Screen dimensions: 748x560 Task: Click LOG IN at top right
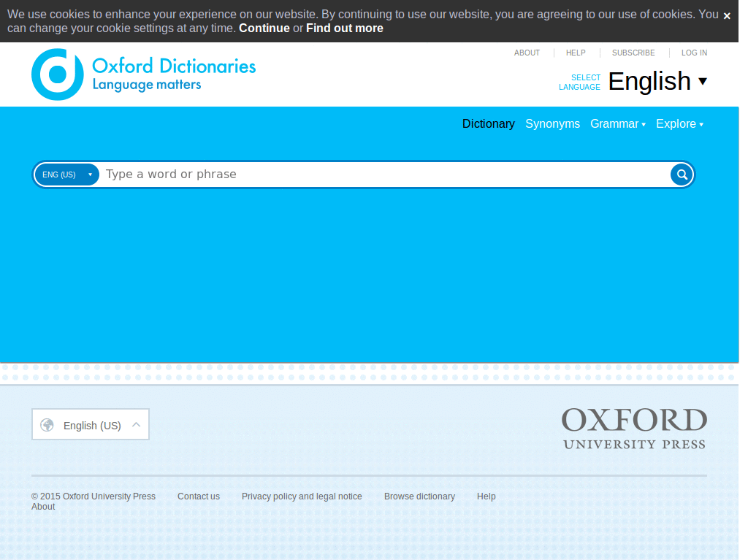coord(694,53)
